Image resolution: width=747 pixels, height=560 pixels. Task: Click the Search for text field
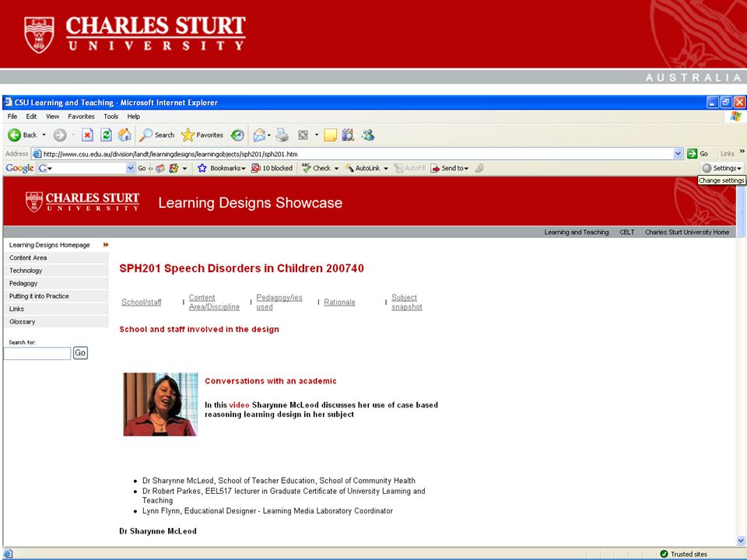point(37,353)
